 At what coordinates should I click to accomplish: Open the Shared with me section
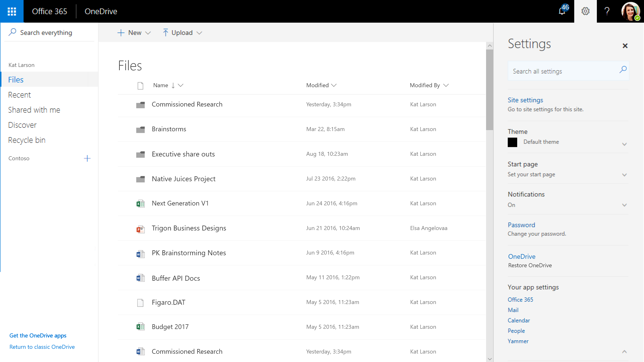(34, 110)
